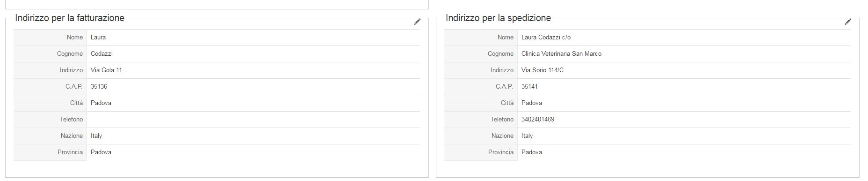The height and width of the screenshot is (181, 868).
Task: Click Clinica Veterinaria San Marco text
Action: pyautogui.click(x=561, y=54)
